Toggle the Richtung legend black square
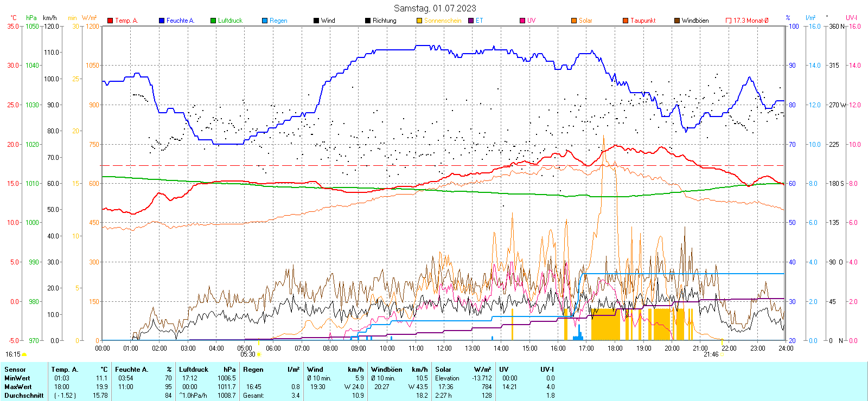Viewport: 868px width, 401px height. click(368, 21)
